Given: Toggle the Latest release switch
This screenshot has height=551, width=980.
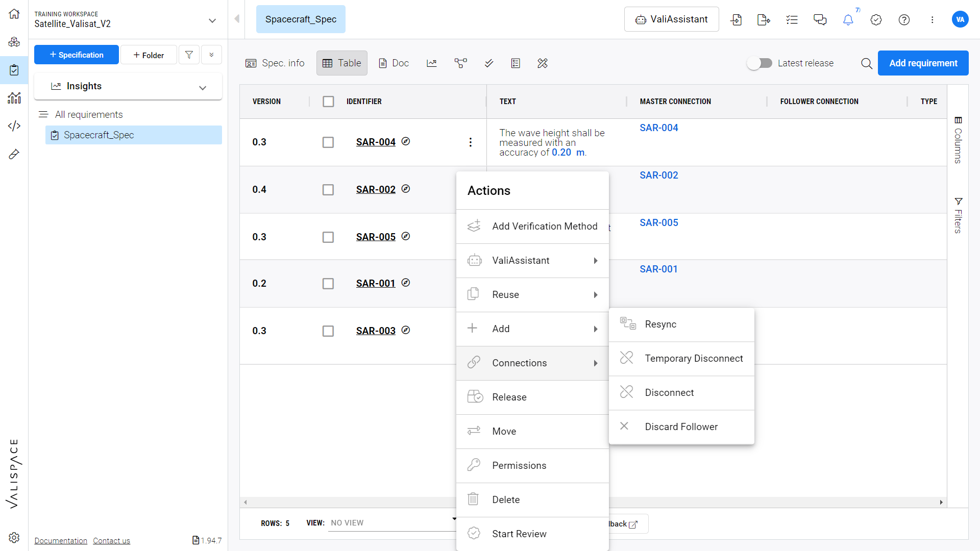Looking at the screenshot, I should click(x=759, y=63).
